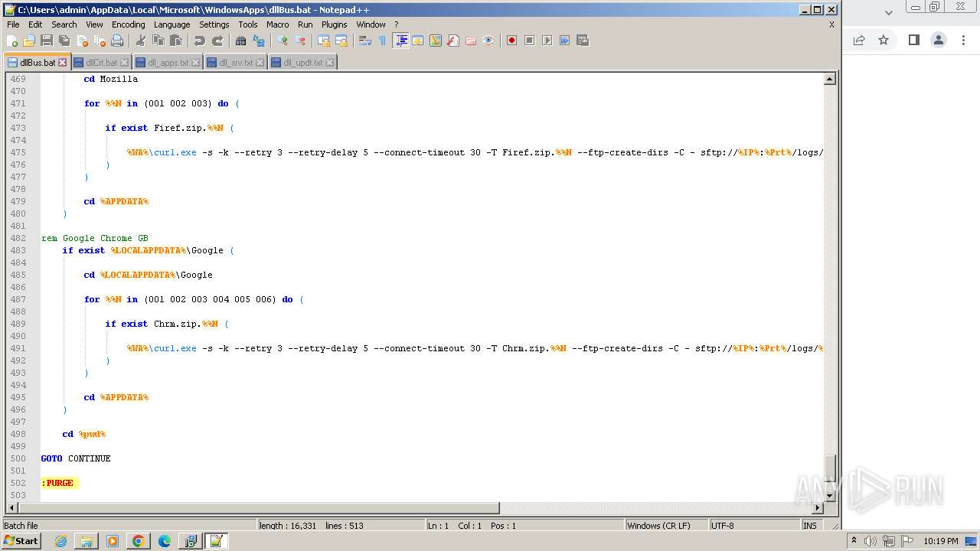Screen dimensions: 980x551
Task: Open the Settings menu
Action: click(x=214, y=24)
